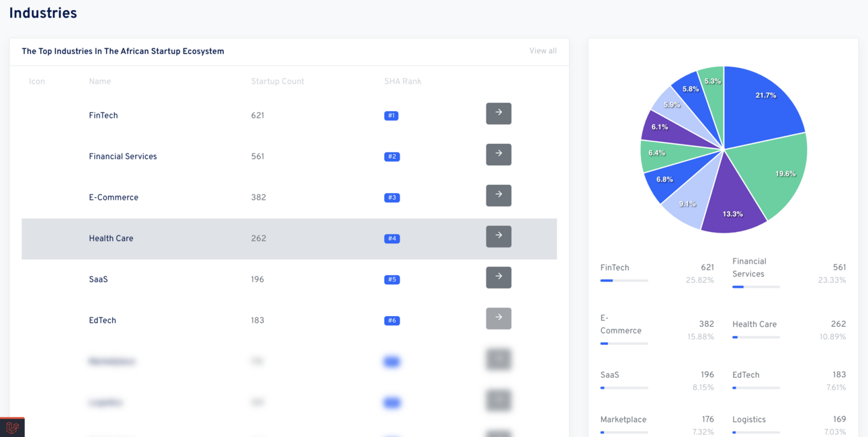Open Financial Services row arrow button
The image size is (868, 437).
click(498, 155)
